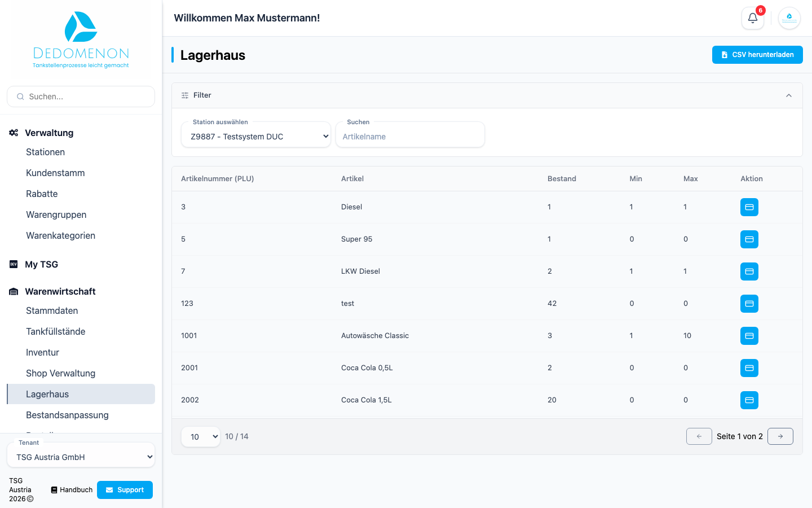This screenshot has width=812, height=508.
Task: Select Warengruppen in Verwaltung section
Action: 56,214
